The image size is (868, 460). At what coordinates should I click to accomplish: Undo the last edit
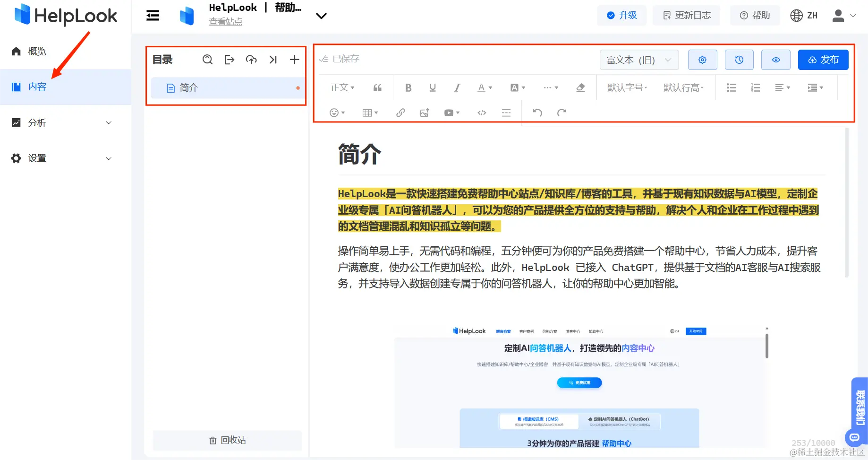[537, 113]
